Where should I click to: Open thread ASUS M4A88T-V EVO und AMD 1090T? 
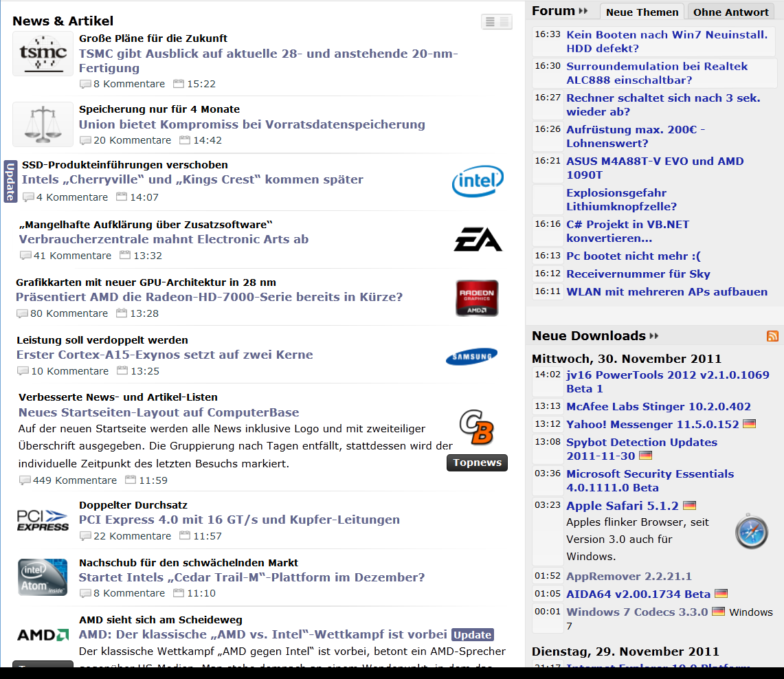tap(655, 168)
